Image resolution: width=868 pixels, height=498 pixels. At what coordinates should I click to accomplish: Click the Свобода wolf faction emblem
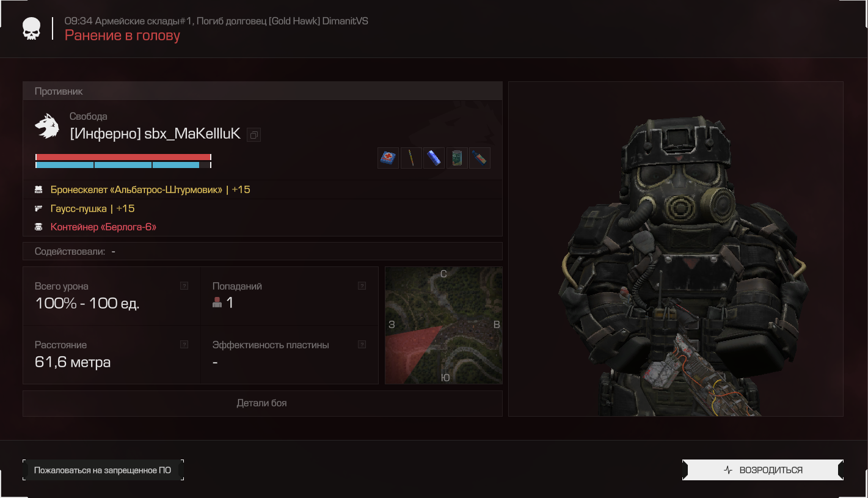(47, 126)
